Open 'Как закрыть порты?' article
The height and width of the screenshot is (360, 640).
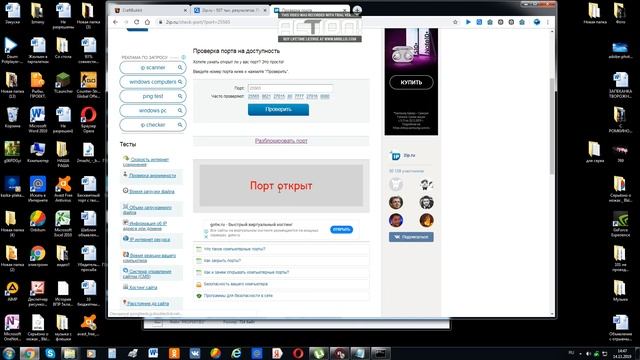pos(222,260)
